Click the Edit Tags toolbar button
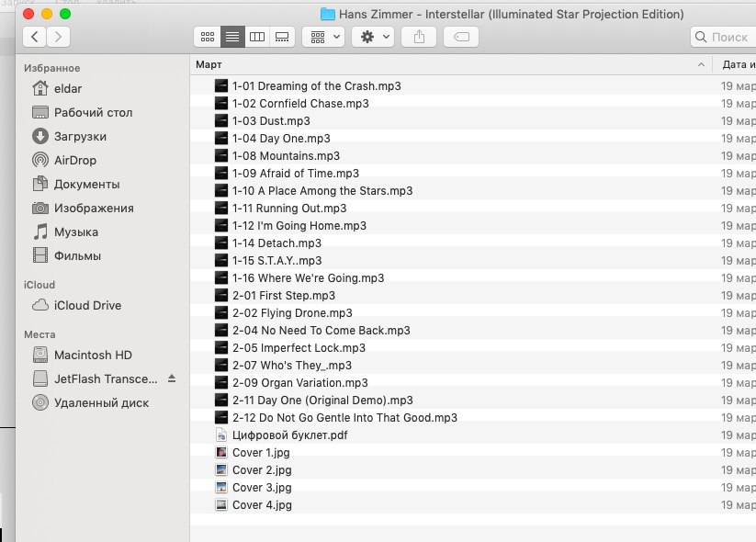 pyautogui.click(x=461, y=37)
